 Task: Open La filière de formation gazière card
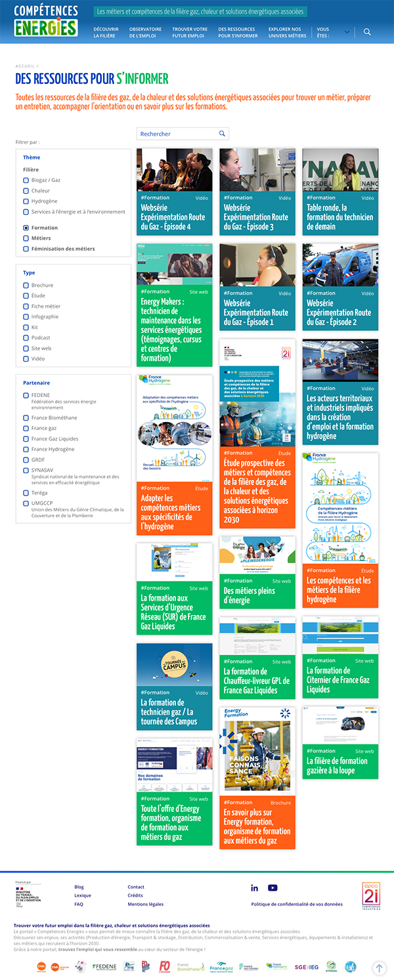pos(340,743)
